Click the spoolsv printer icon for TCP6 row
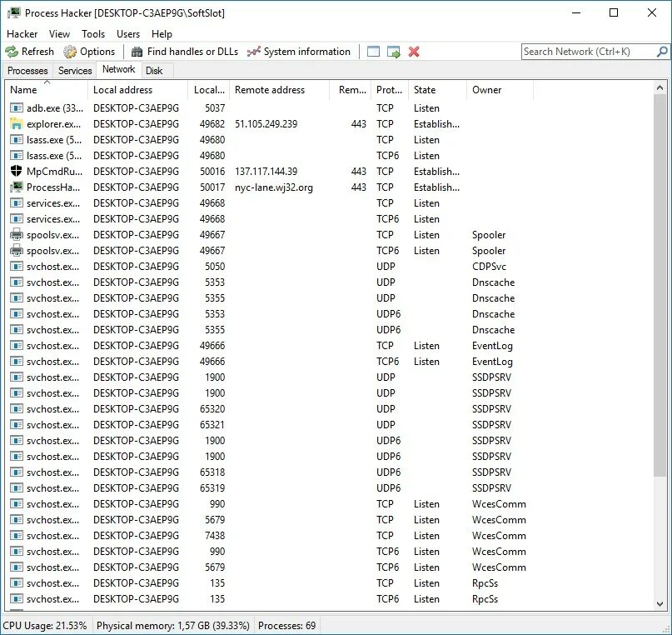The width and height of the screenshot is (672, 635). tap(17, 250)
